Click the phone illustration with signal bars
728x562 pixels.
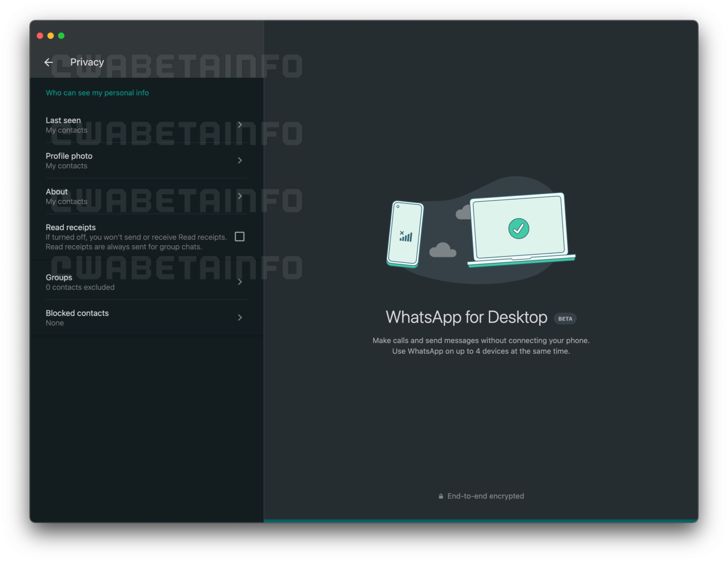point(404,234)
